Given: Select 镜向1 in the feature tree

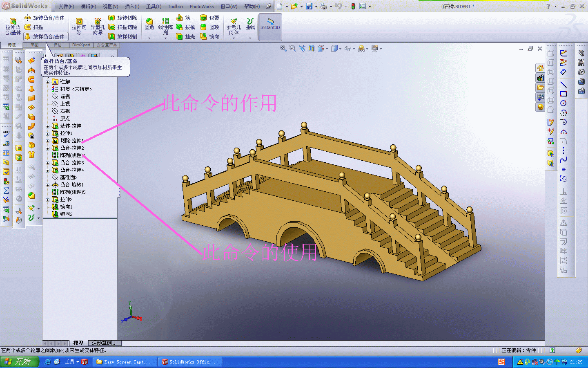Looking at the screenshot, I should click(x=66, y=207).
